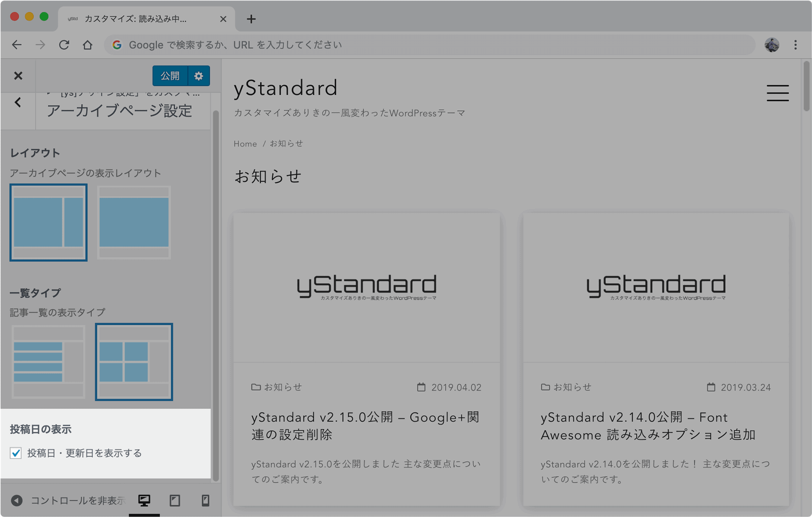Click the v2.14.0 post excerpt text
The width and height of the screenshot is (812, 517).
(655, 471)
